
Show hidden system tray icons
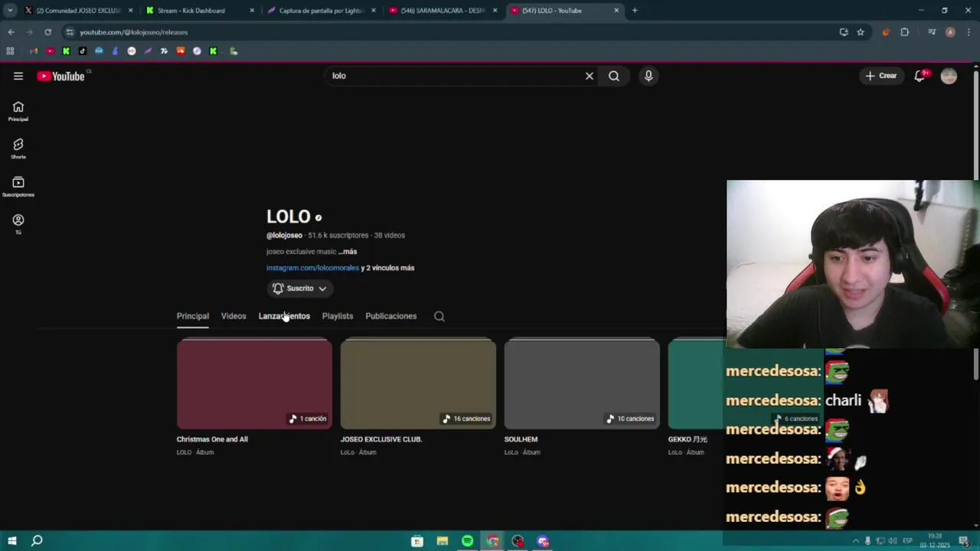pos(855,541)
